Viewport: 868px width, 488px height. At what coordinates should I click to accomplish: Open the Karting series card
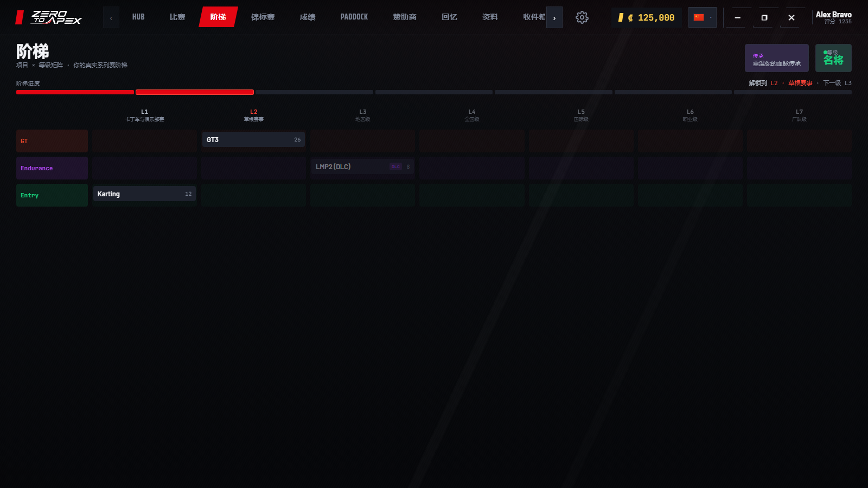(144, 194)
